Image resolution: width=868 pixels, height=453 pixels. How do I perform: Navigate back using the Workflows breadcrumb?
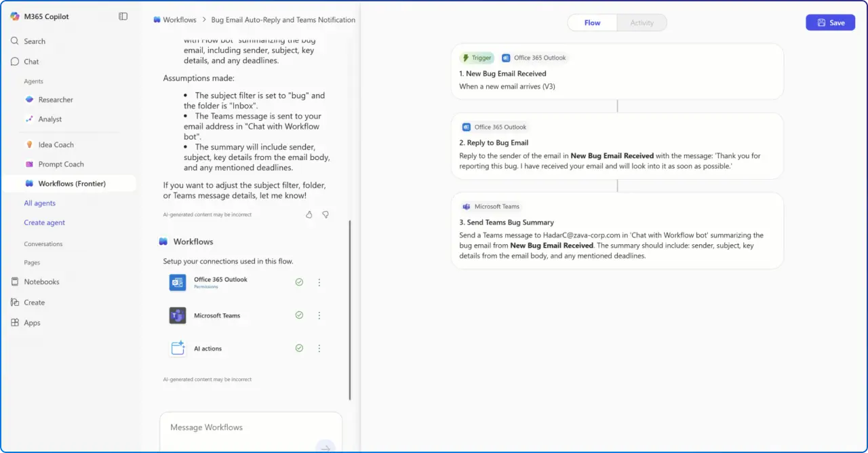[178, 20]
